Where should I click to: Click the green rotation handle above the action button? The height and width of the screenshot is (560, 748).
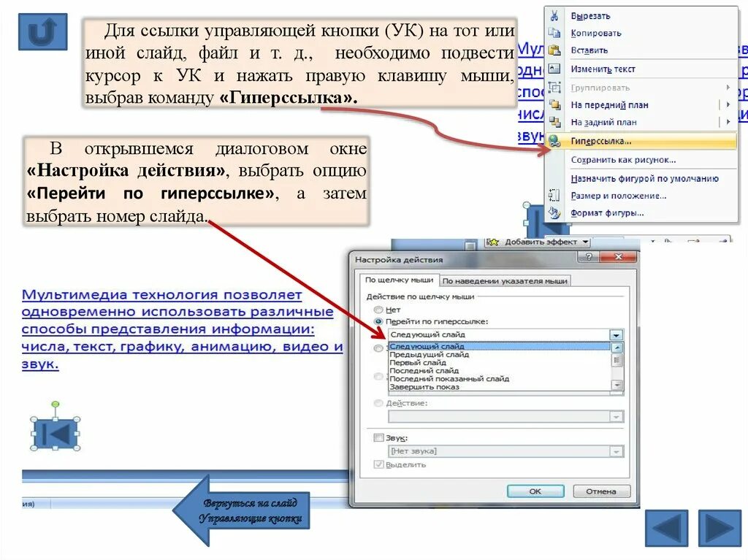pos(56,404)
